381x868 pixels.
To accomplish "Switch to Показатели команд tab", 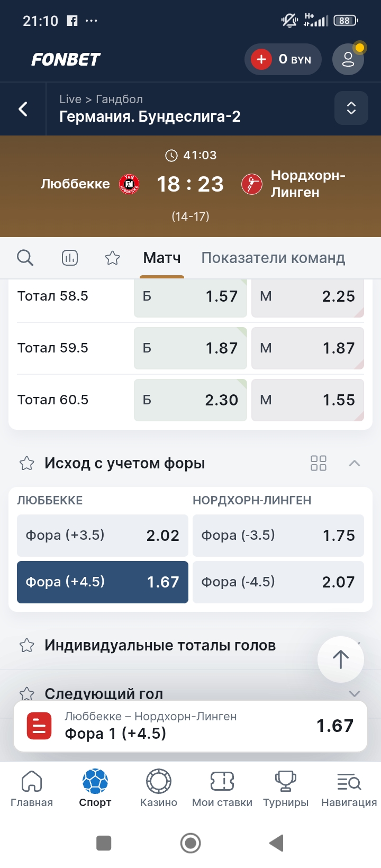I will coord(273,258).
